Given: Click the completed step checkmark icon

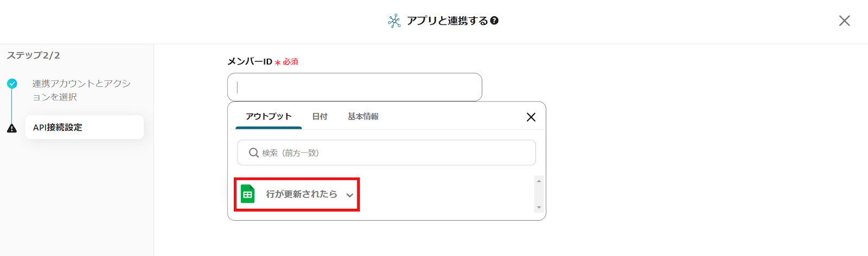Looking at the screenshot, I should point(12,84).
